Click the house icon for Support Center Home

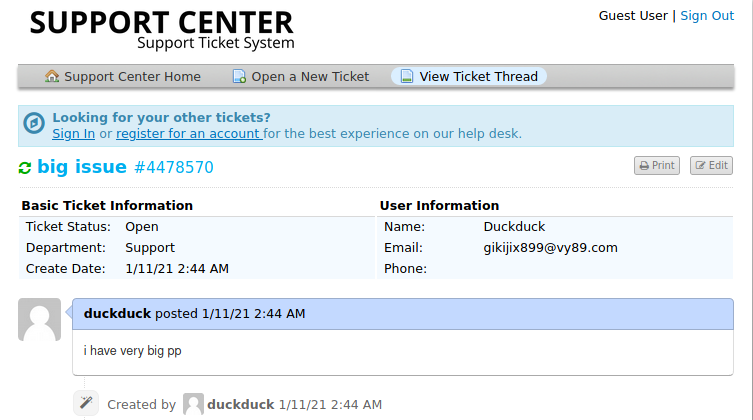pos(52,77)
